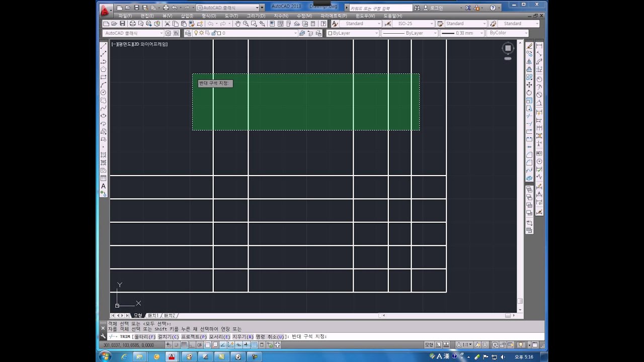Click the Mirror tool in modify toolbar
Screen dimensions: 644x362
pyautogui.click(x=530, y=62)
